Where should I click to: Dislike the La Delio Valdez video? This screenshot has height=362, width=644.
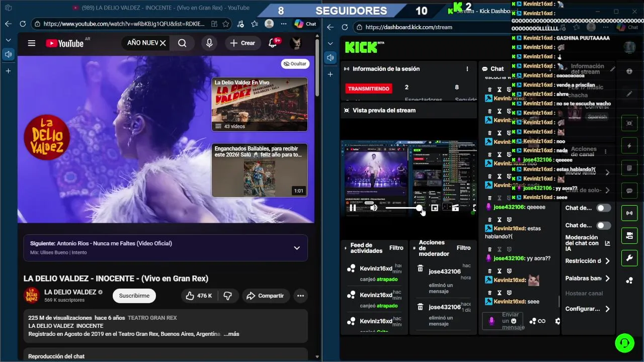coord(227,296)
